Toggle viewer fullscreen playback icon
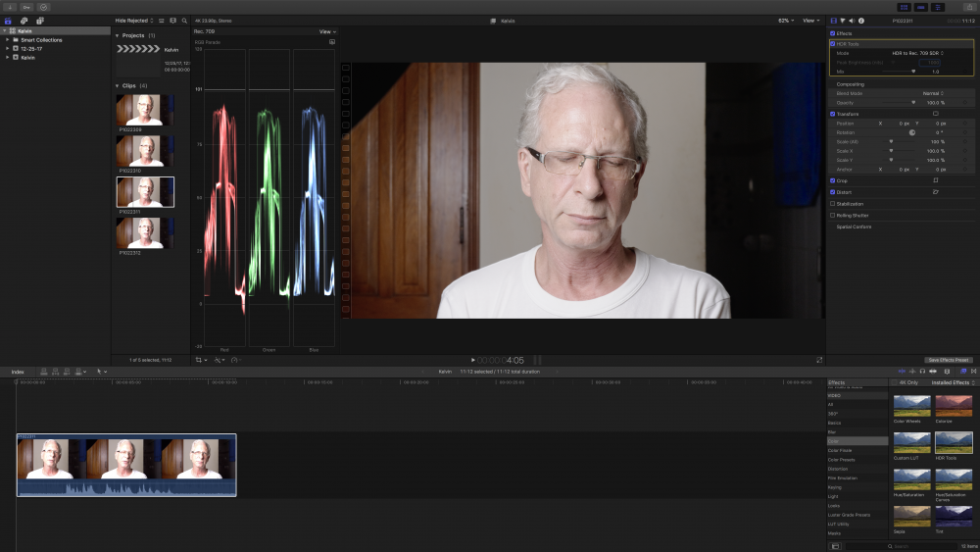Image resolution: width=980 pixels, height=552 pixels. [x=819, y=360]
